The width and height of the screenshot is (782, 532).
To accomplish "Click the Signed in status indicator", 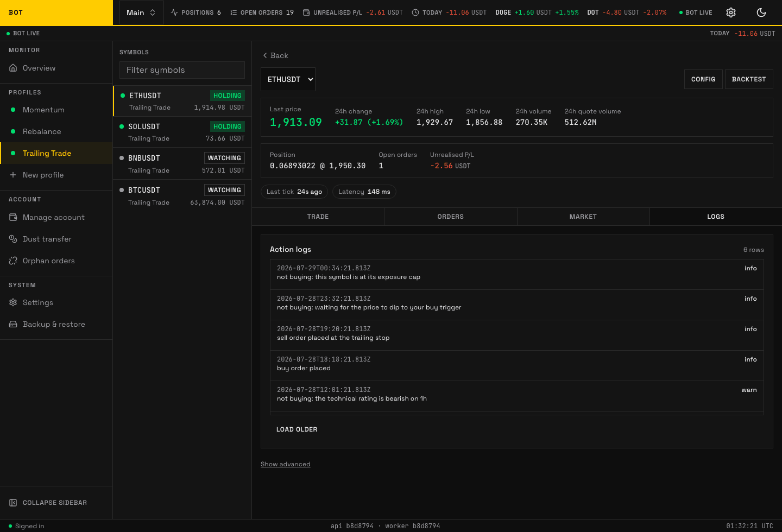I will 27,526.
